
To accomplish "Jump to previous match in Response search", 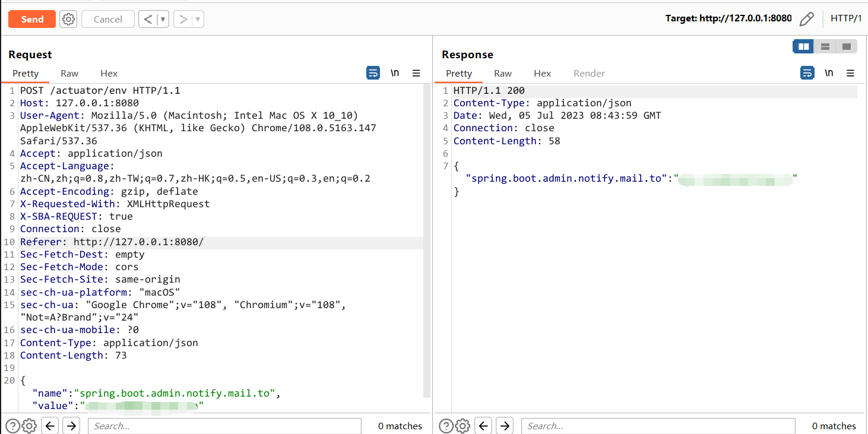I will point(484,426).
